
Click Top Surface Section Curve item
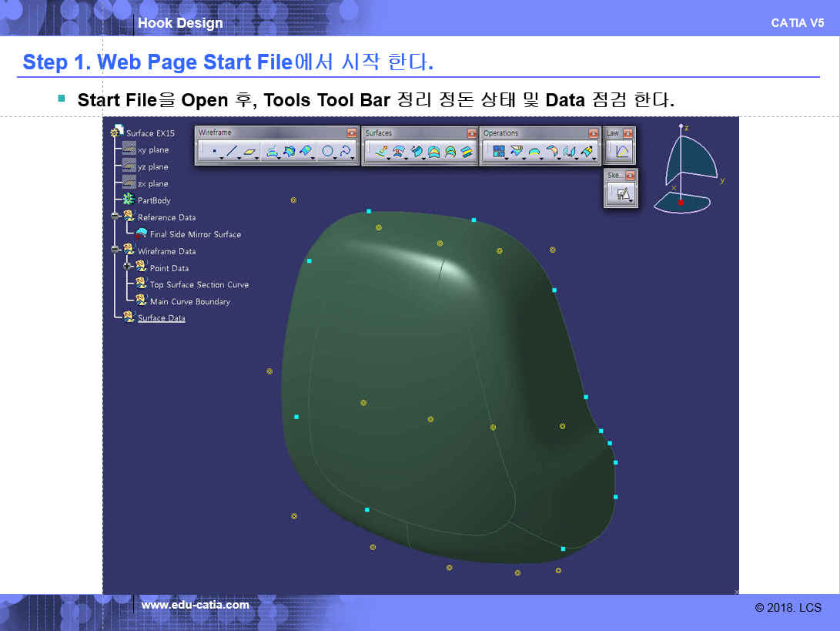click(199, 285)
